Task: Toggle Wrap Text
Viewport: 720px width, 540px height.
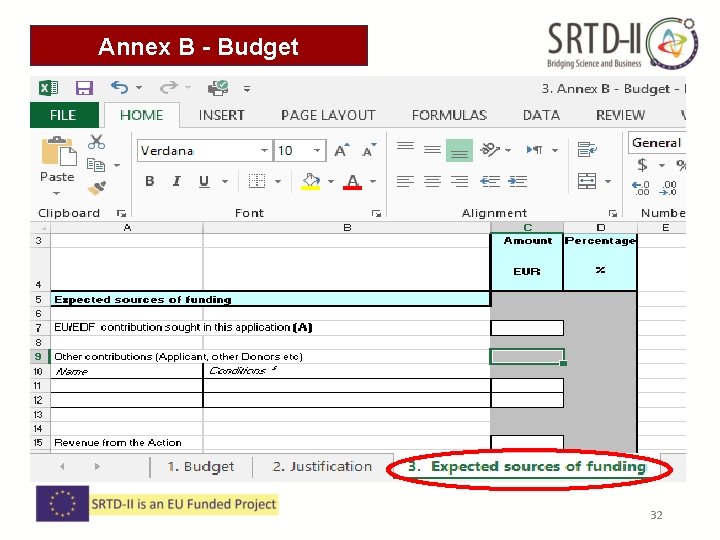Action: click(x=587, y=149)
